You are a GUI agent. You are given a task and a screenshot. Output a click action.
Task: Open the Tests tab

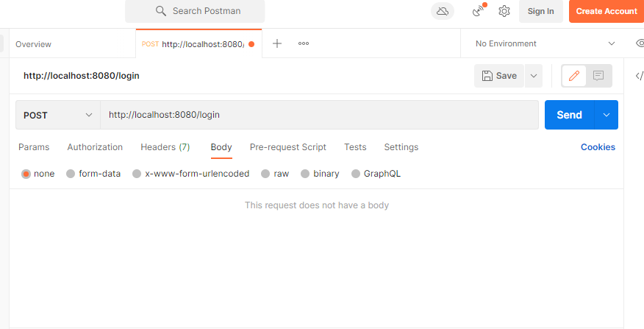point(355,147)
